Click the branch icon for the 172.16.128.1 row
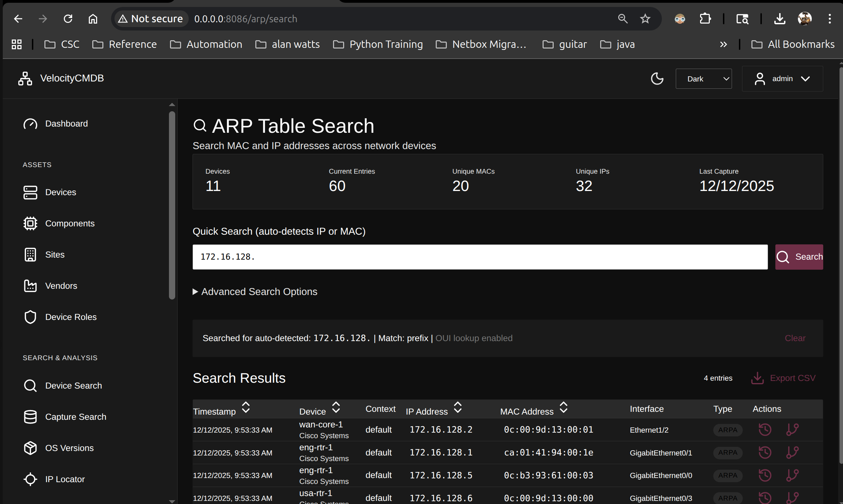This screenshot has width=843, height=504. 792,452
